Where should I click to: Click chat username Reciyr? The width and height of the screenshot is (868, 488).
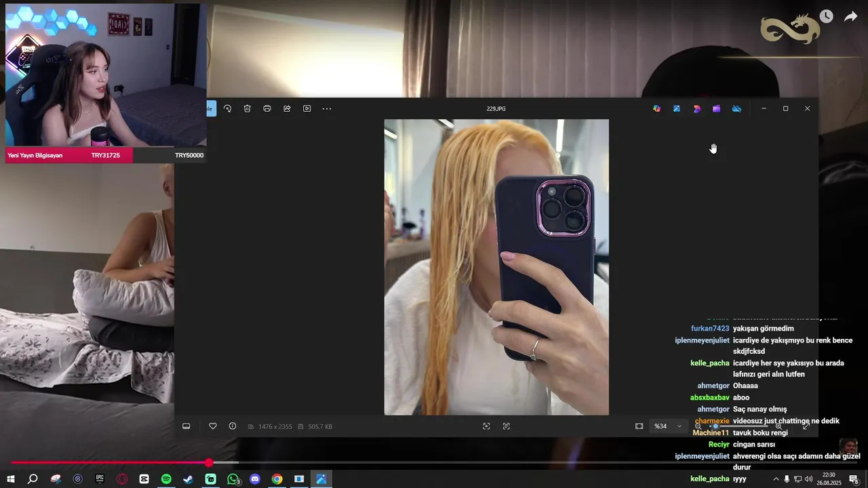pos(719,445)
